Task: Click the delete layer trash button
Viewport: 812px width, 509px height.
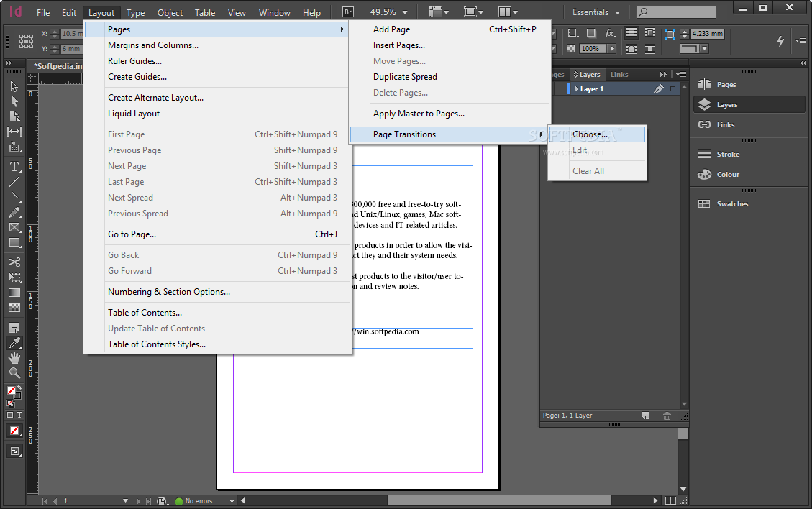Action: tap(667, 416)
